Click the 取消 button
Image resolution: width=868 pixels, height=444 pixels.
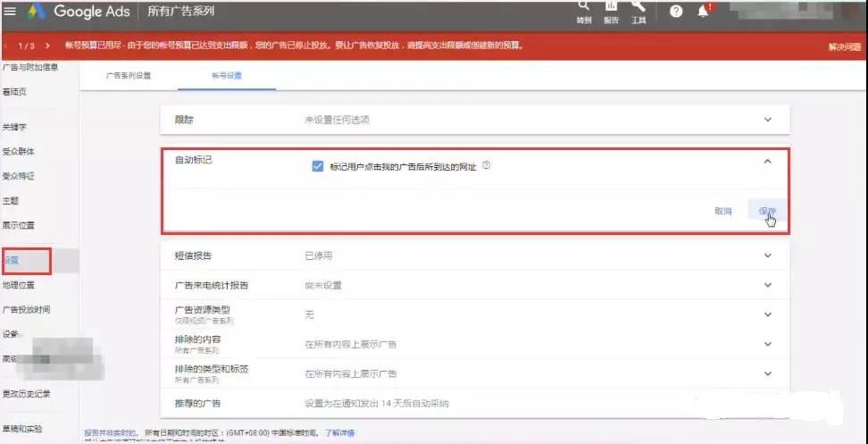(x=723, y=211)
